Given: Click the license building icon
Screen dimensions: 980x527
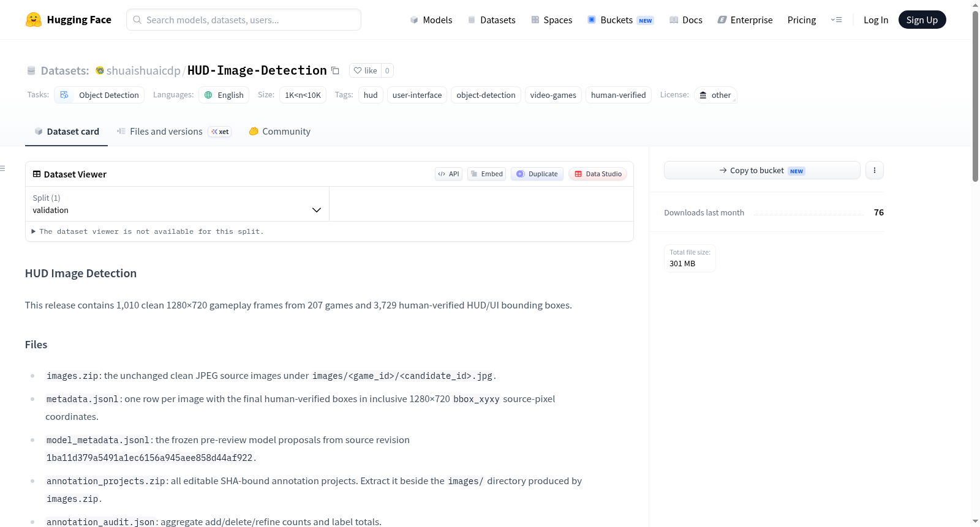Looking at the screenshot, I should click(703, 95).
